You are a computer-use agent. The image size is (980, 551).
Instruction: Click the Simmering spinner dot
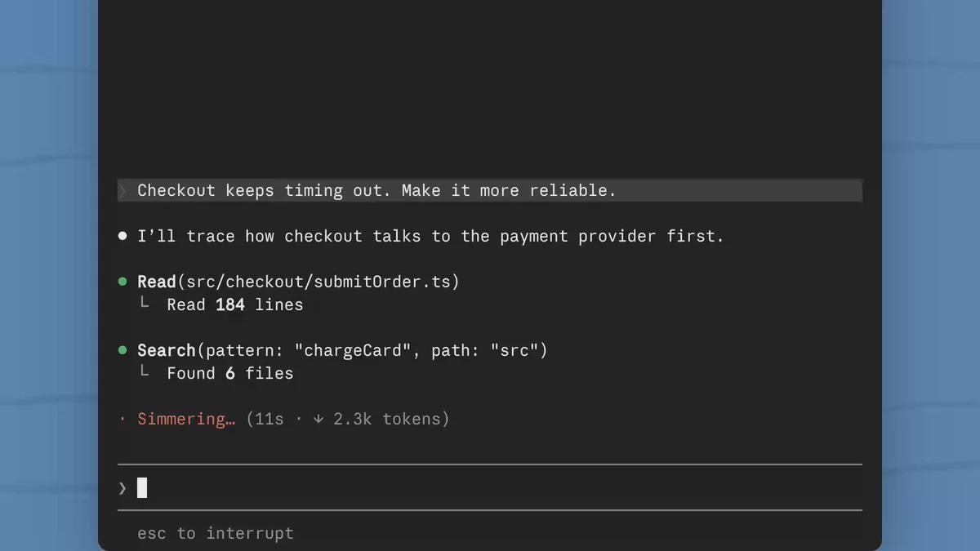pyautogui.click(x=122, y=419)
